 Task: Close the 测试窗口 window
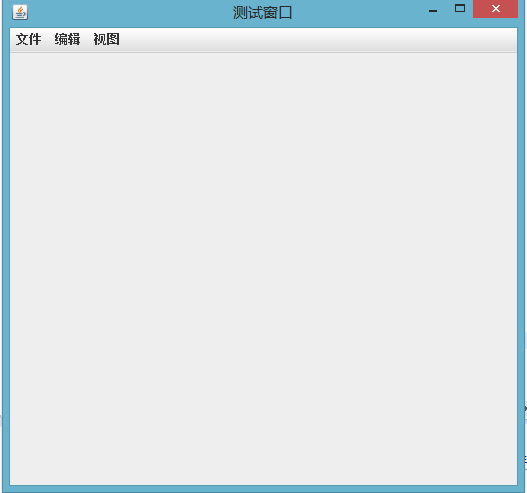(x=495, y=9)
